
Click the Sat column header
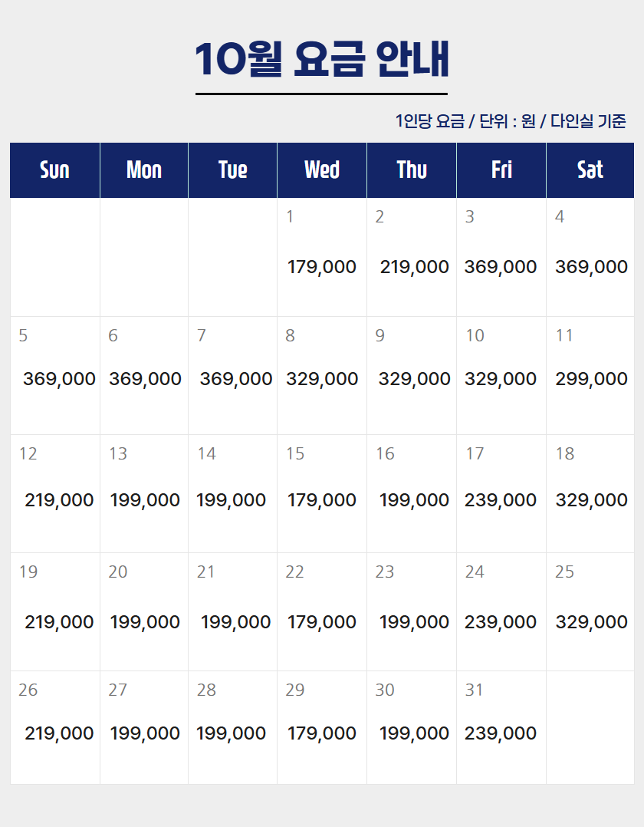click(590, 170)
